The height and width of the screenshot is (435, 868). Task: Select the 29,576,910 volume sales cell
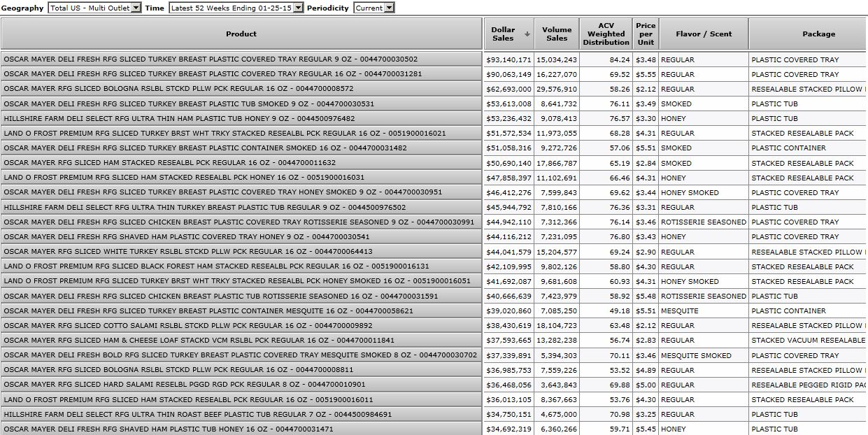coord(557,90)
